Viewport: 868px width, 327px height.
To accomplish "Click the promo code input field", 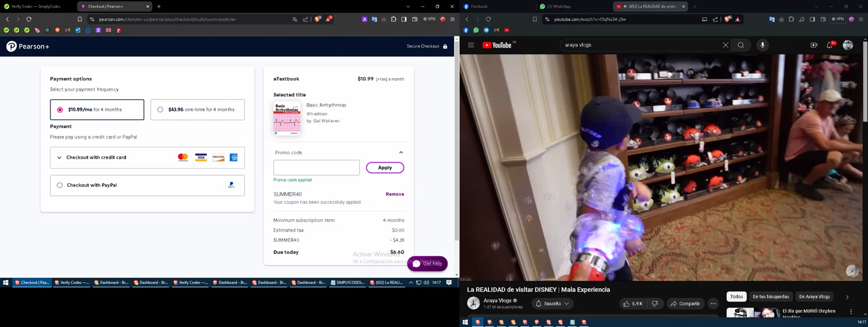I will pos(317,168).
